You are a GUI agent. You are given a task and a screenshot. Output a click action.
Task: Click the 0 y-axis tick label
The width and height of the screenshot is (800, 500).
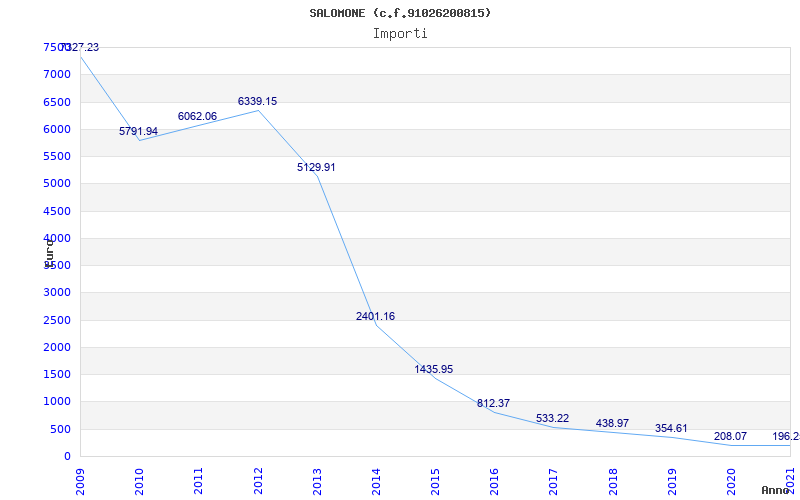(x=67, y=456)
